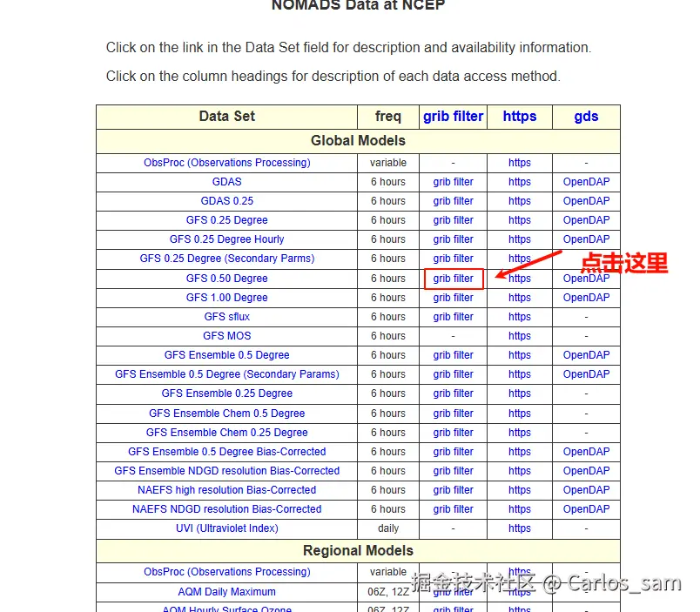
Task: Click grib filter for GDAS 0.25
Action: (x=453, y=201)
